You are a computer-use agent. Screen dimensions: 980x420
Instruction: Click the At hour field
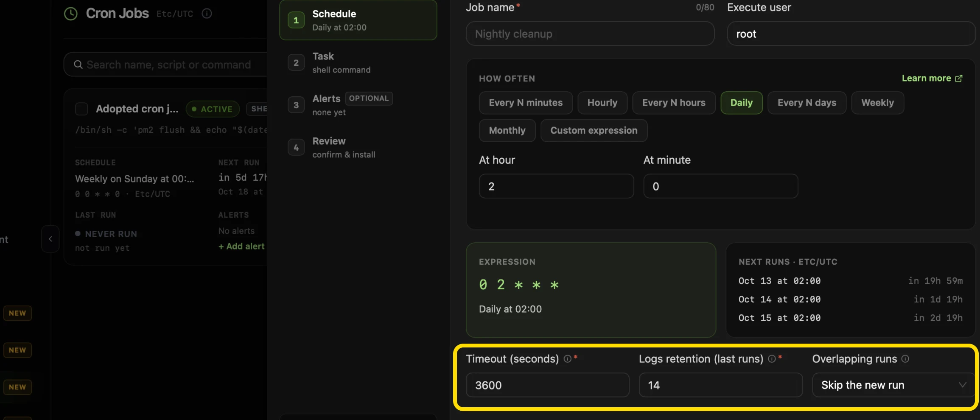point(556,186)
